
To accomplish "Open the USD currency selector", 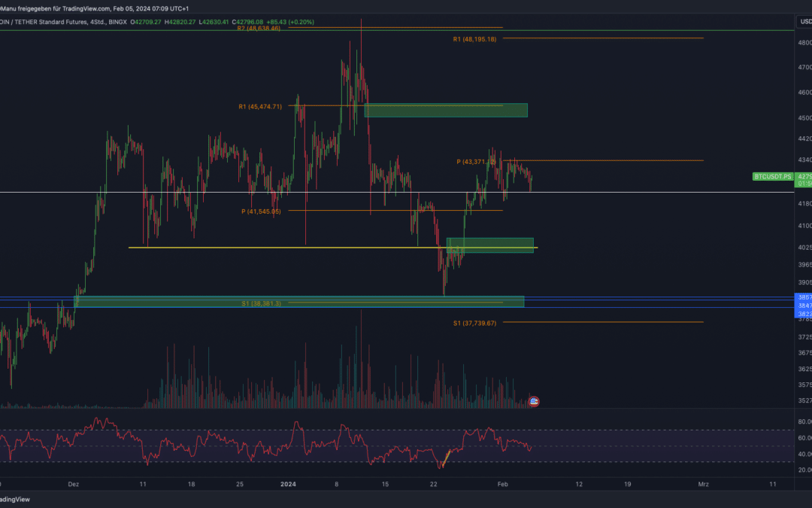I will pos(804,21).
